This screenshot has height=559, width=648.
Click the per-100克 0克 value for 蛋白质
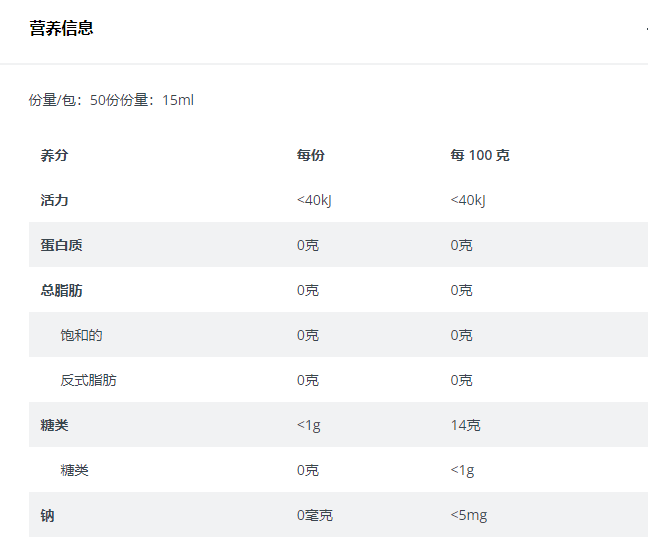[461, 245]
